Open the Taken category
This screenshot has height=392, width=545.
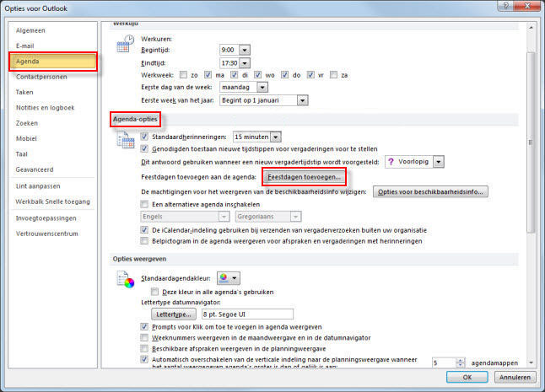coord(24,92)
